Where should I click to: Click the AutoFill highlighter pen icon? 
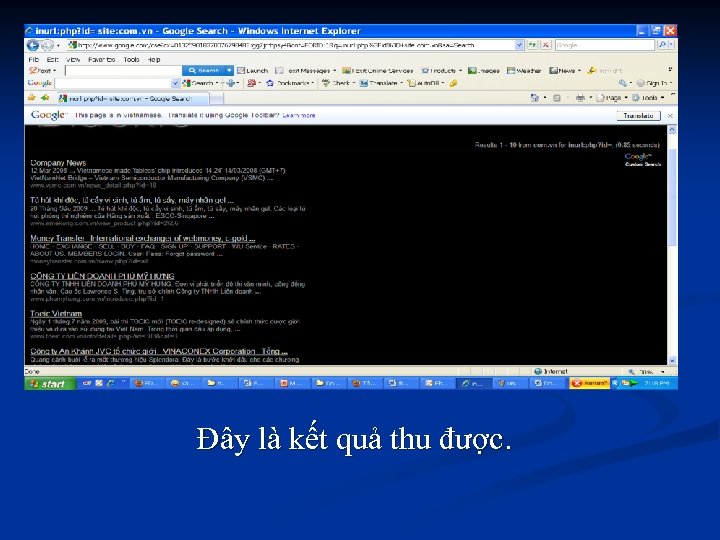click(453, 83)
